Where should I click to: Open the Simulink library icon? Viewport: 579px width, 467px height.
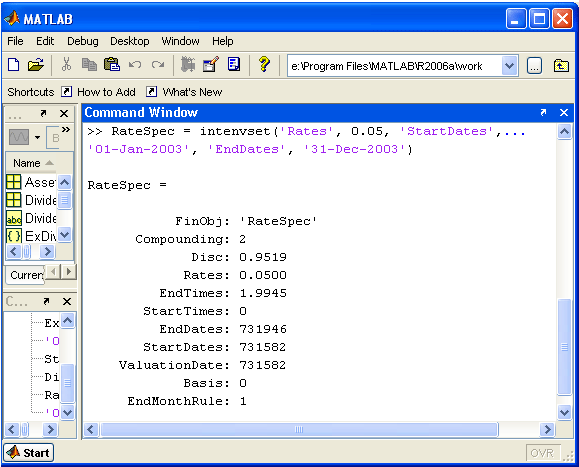tap(188, 65)
